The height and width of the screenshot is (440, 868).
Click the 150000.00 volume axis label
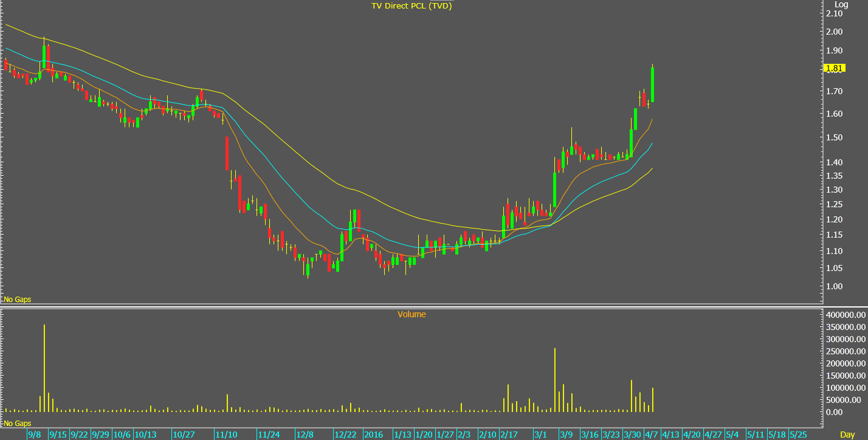(845, 376)
